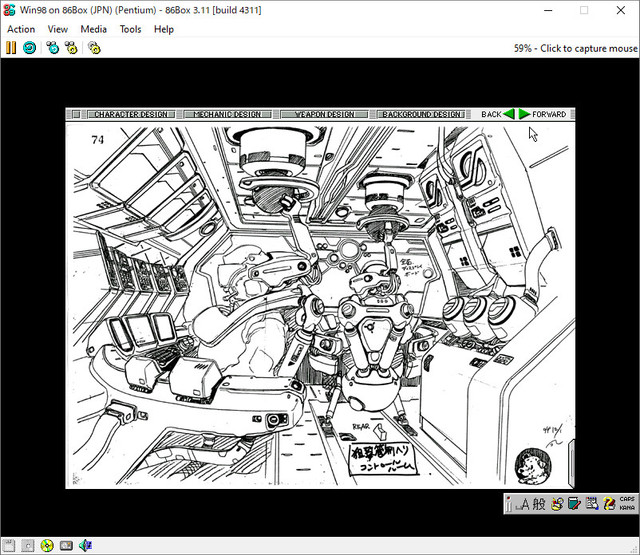Click the second floppy disk status icon
The height and width of the screenshot is (555, 640).
pyautogui.click(x=28, y=546)
